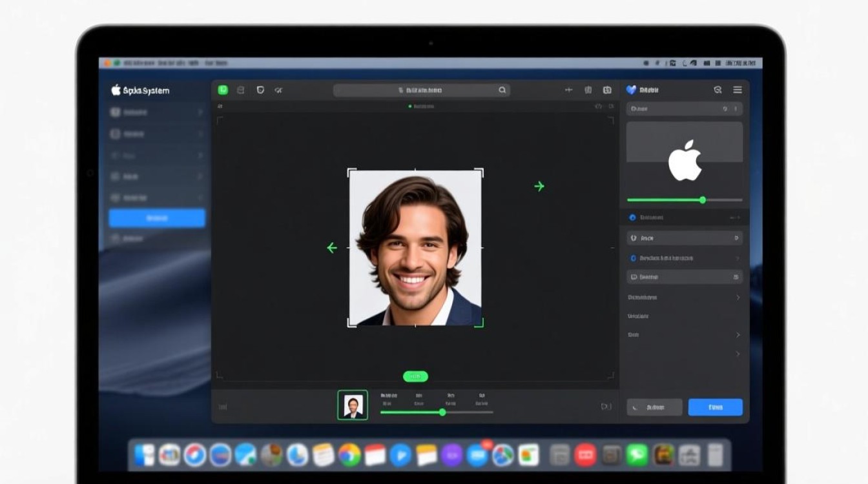Image resolution: width=868 pixels, height=484 pixels.
Task: Open the dropdown field at top of right panel
Action: (x=685, y=109)
